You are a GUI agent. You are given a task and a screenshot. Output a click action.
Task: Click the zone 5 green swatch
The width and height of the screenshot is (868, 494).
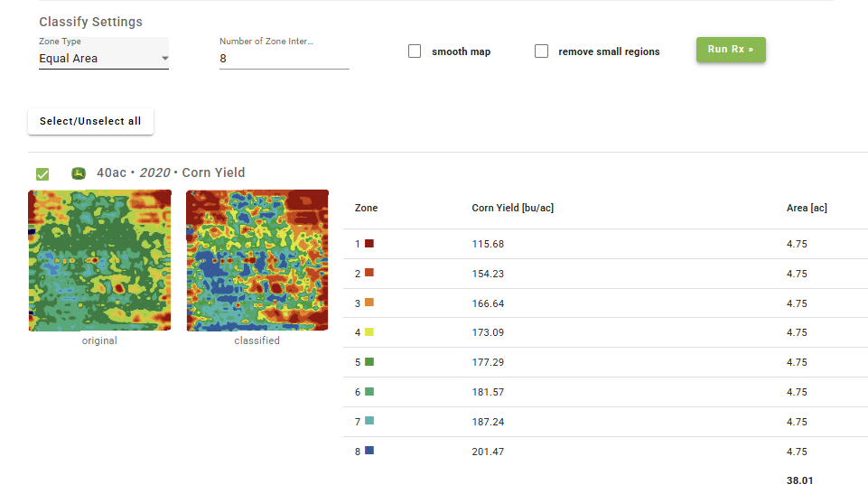(369, 362)
